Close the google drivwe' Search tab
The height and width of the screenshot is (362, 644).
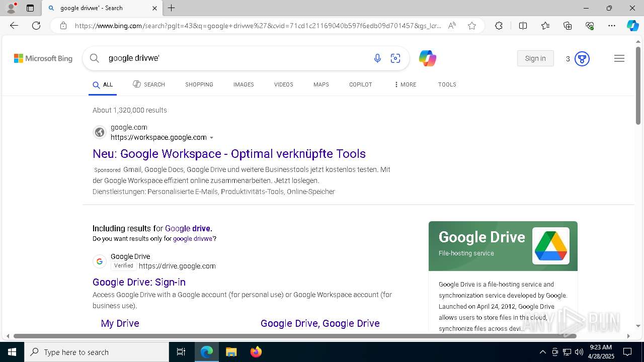click(154, 8)
